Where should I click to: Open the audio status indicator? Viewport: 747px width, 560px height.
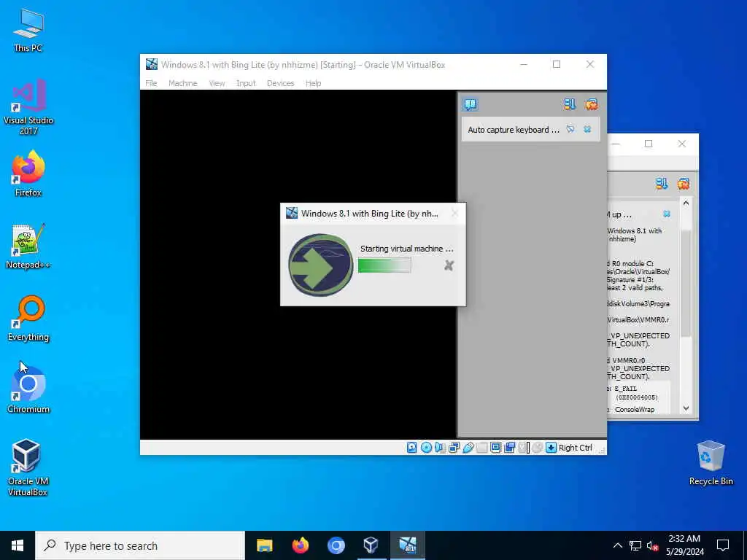440,448
